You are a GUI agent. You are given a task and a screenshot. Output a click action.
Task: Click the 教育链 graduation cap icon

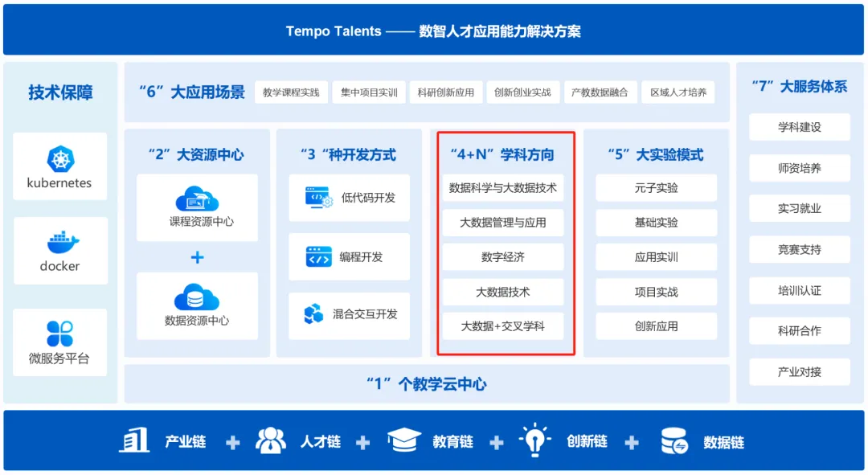[x=404, y=440]
